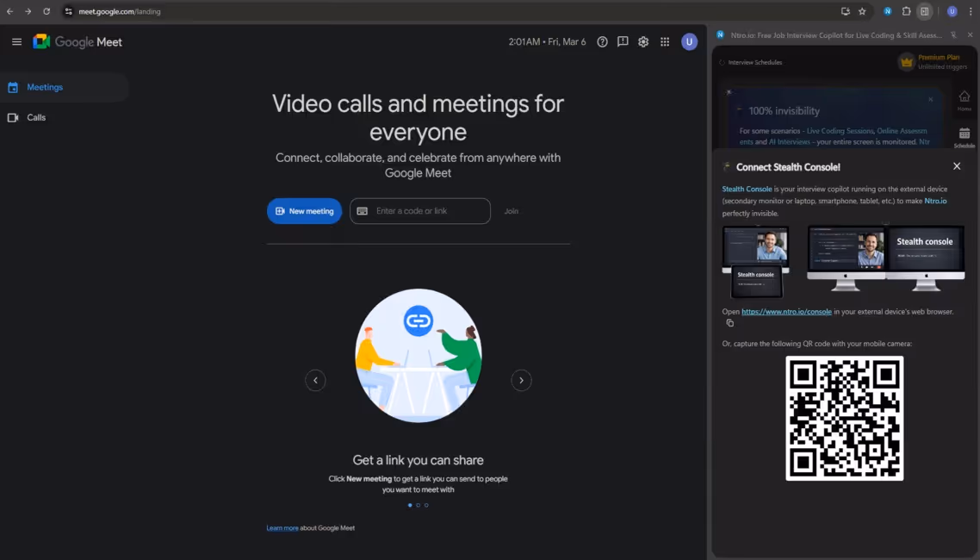
Task: Select the first carousel dot
Action: pos(410,505)
